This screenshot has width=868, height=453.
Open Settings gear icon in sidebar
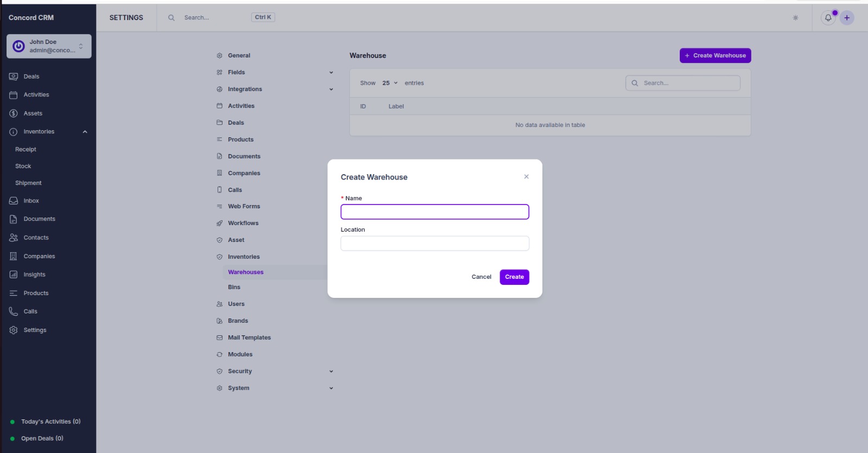coord(14,330)
